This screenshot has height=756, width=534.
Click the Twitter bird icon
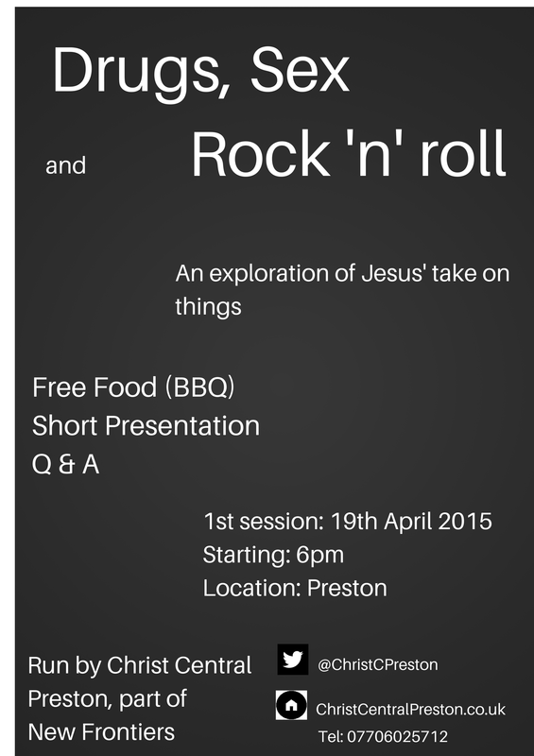293,659
